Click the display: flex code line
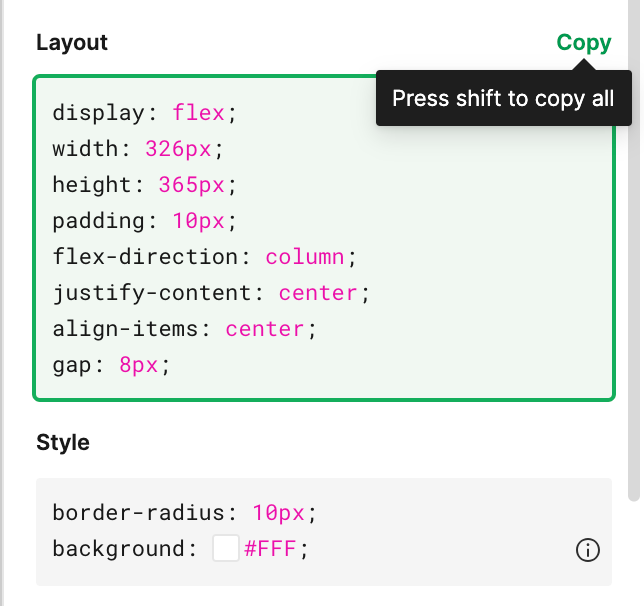The width and height of the screenshot is (644, 606). pyautogui.click(x=145, y=113)
